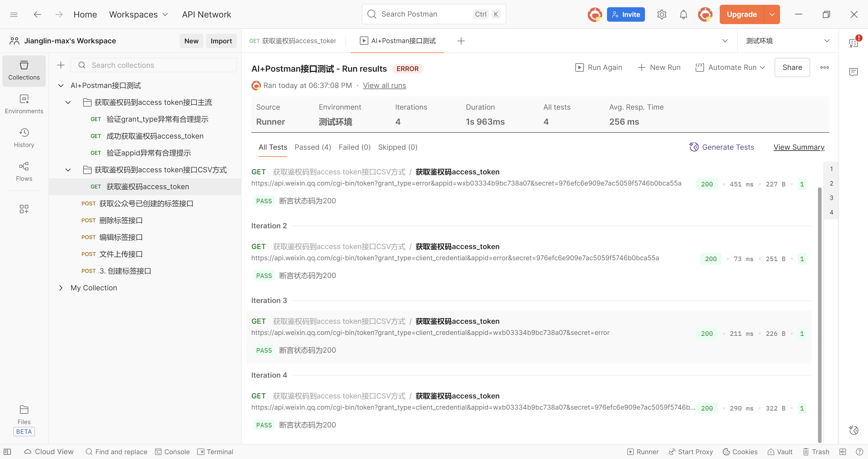The image size is (868, 459).
Task: Click the Search collections field
Action: [154, 65]
